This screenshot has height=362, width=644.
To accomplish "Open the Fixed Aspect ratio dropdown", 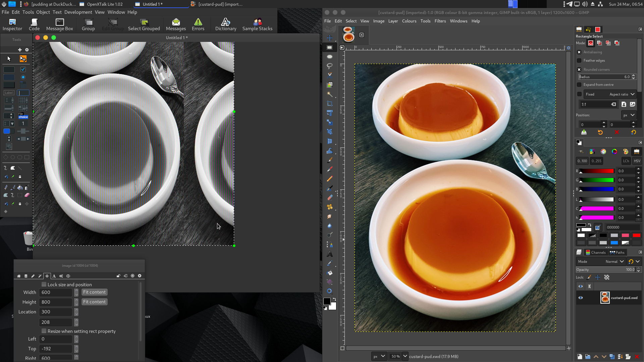I will pos(610,94).
